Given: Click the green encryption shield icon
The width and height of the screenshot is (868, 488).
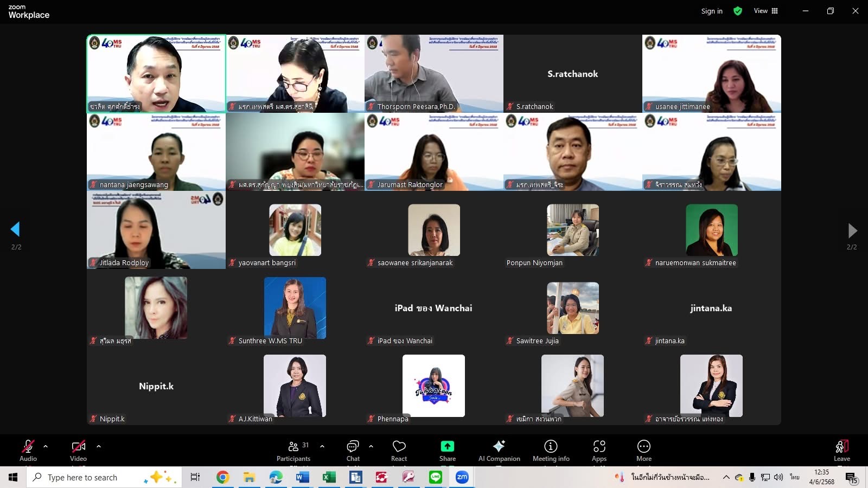Looking at the screenshot, I should (738, 11).
